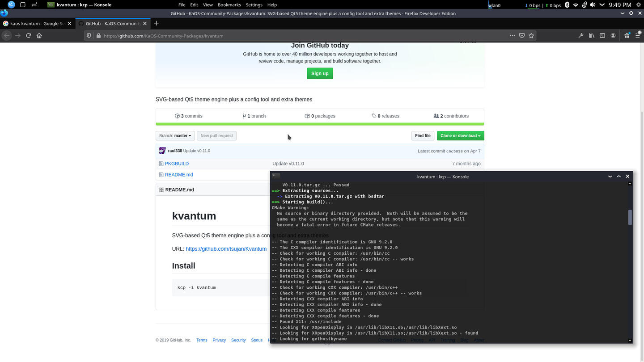
Task: Open the tracking protection shield
Action: pyautogui.click(x=89, y=36)
